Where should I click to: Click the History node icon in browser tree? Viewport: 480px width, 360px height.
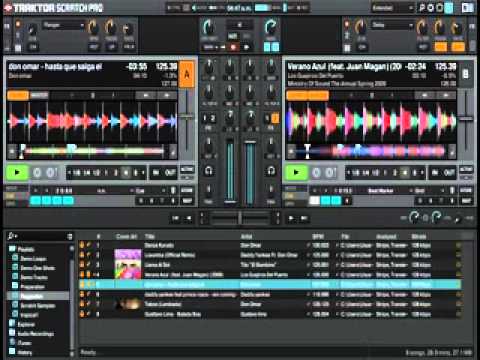coord(12,351)
